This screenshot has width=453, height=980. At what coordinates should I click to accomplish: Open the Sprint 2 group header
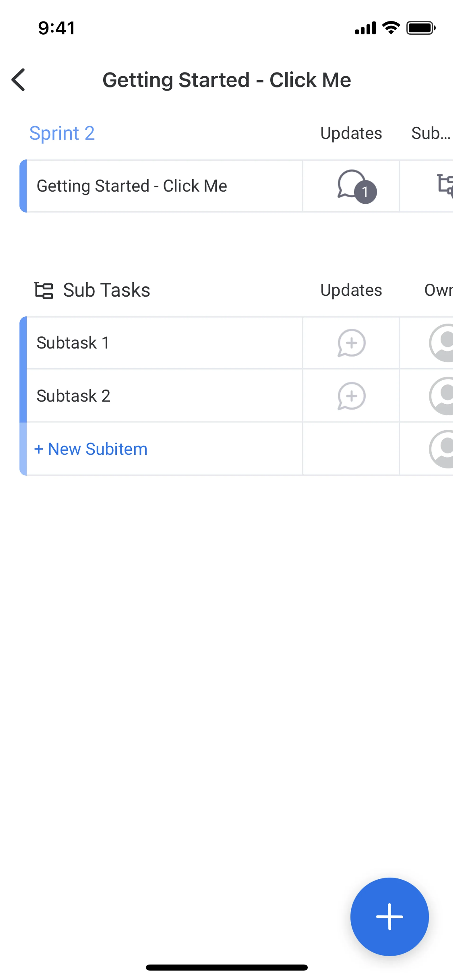pyautogui.click(x=62, y=133)
